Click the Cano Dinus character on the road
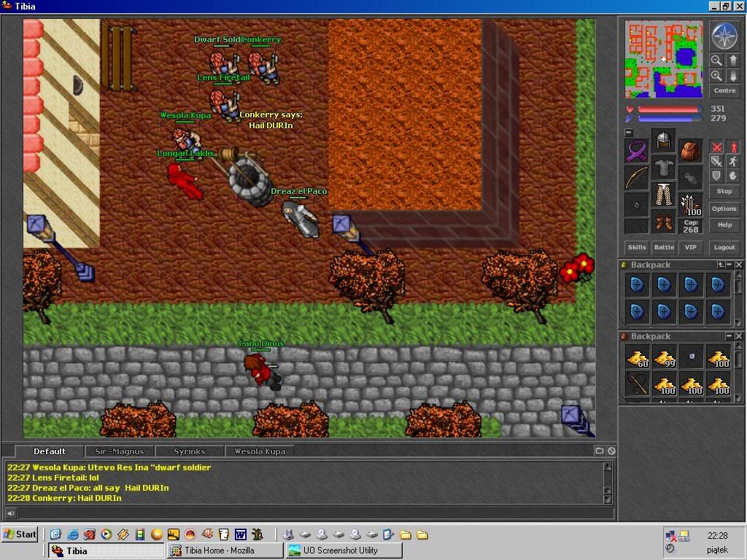Image resolution: width=747 pixels, height=560 pixels. coord(262,371)
